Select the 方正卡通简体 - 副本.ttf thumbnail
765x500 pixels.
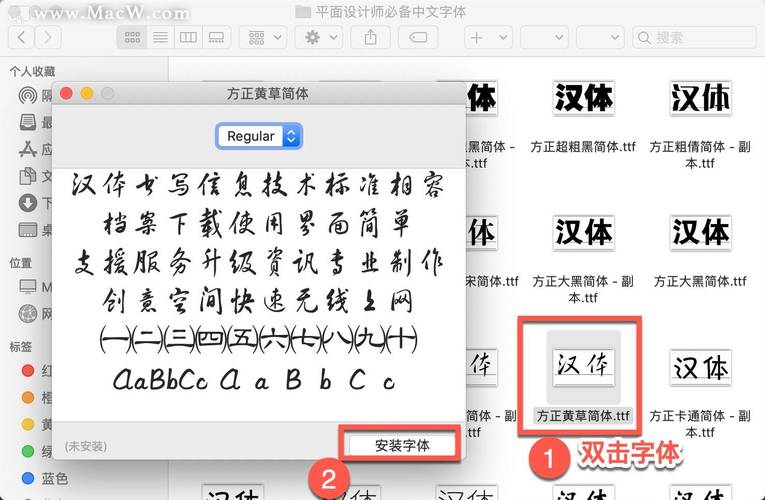700,367
